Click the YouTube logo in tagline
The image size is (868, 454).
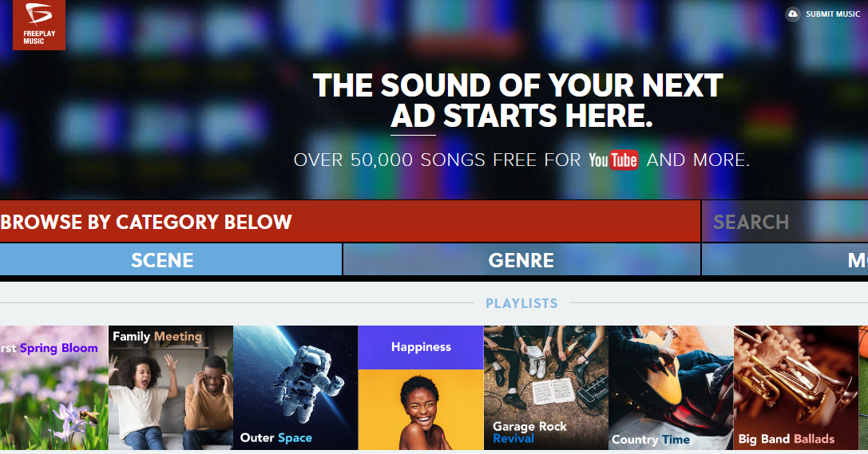click(613, 160)
